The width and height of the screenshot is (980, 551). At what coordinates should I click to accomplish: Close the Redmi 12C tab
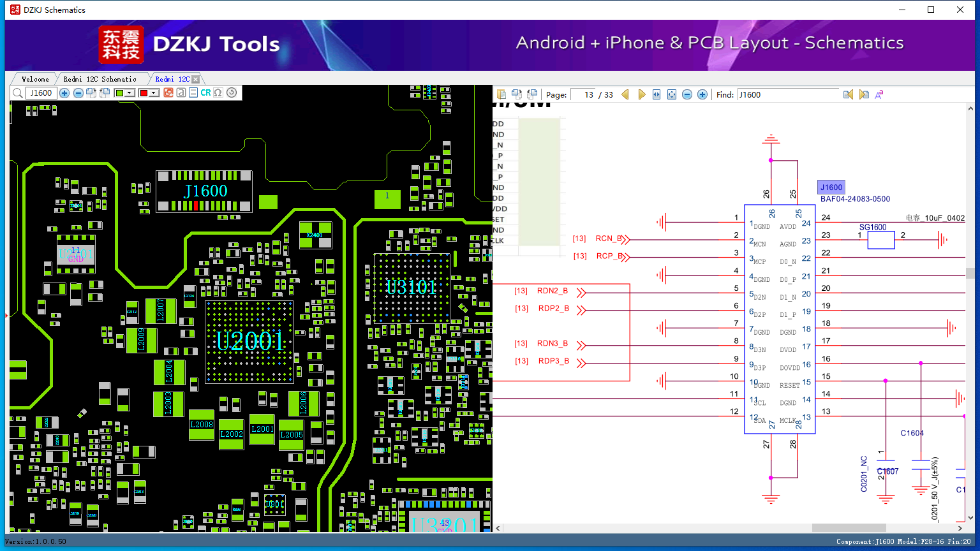[196, 79]
